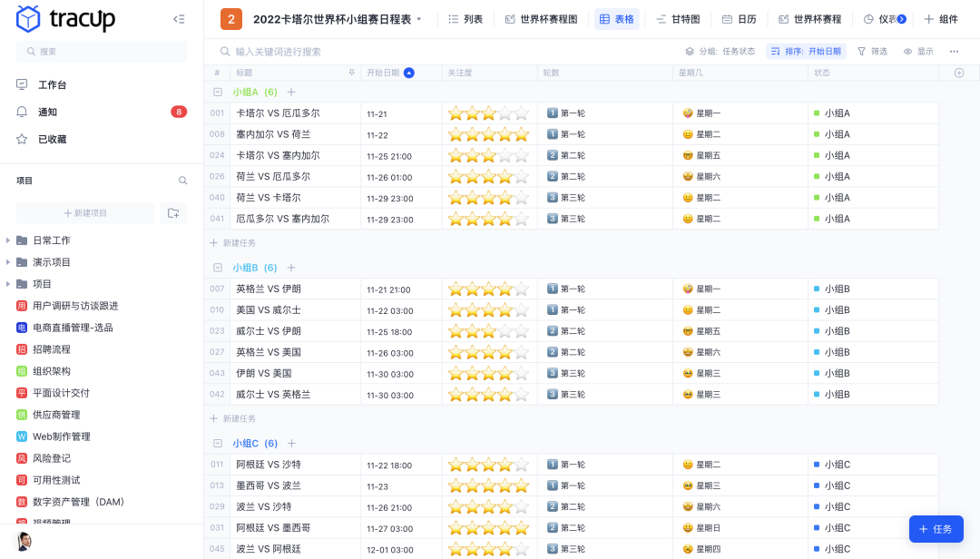Switch to the 日历 tab

(x=739, y=19)
